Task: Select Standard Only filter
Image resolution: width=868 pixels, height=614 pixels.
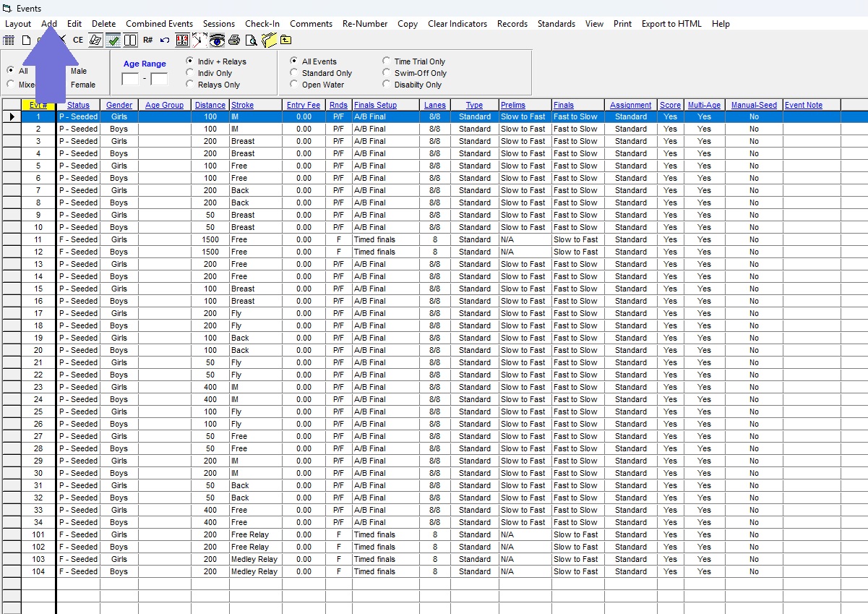Action: click(x=294, y=73)
